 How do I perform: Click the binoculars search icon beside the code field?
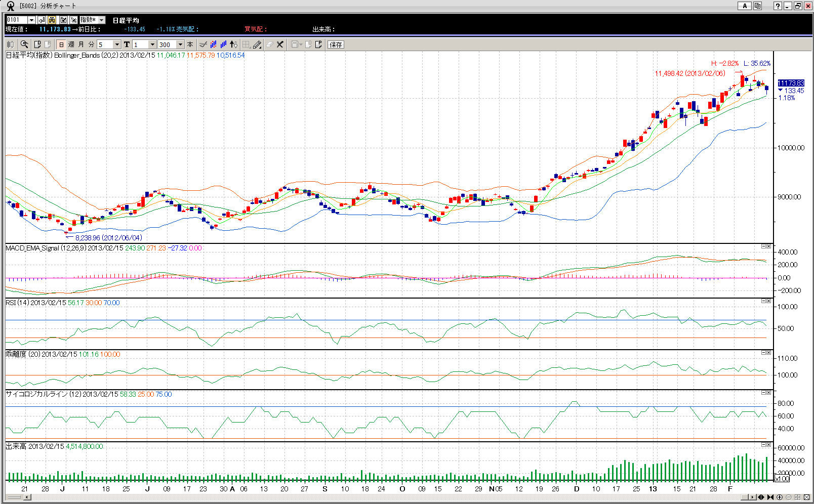[x=52, y=20]
